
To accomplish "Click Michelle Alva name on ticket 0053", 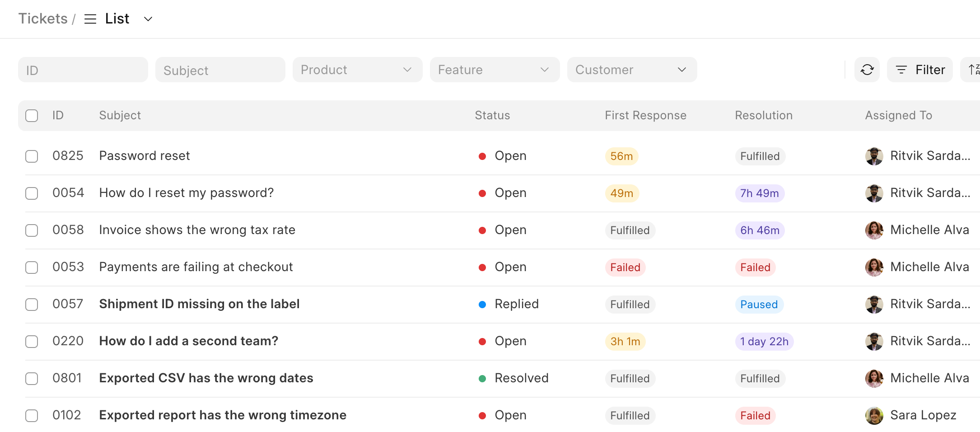I will click(x=929, y=267).
